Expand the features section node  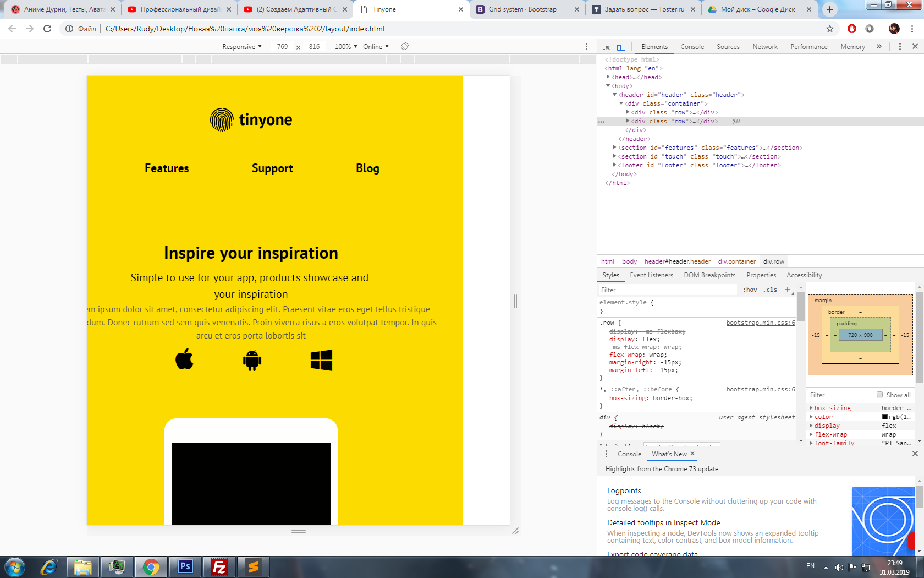[x=615, y=148]
